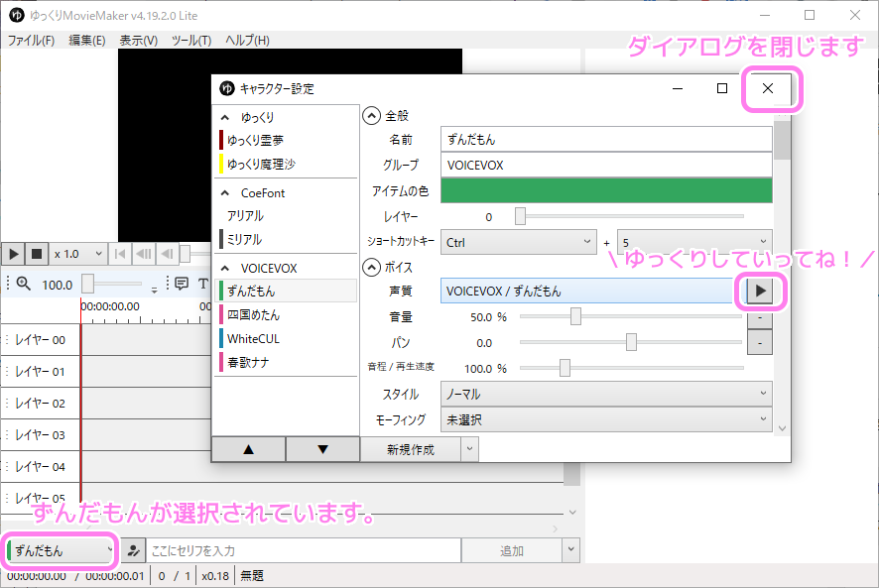Open the スタイル ノーマル dropdown
879x588 pixels.
tap(606, 394)
